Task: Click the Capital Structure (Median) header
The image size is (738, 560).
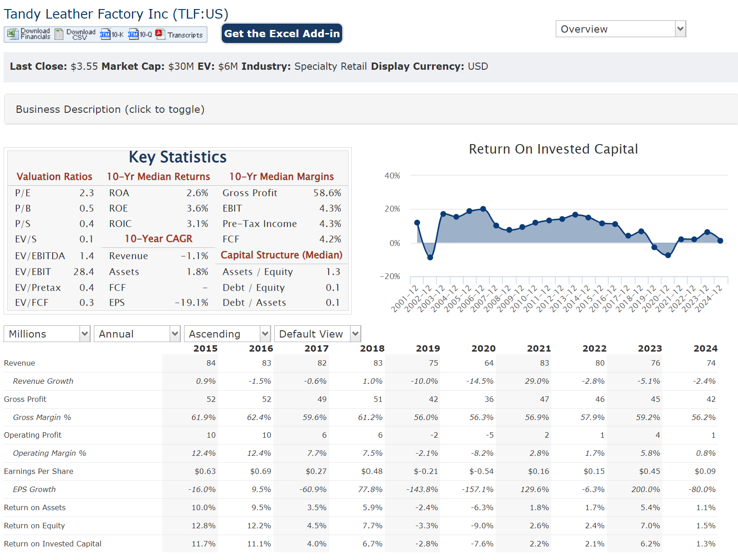Action: pyautogui.click(x=282, y=255)
